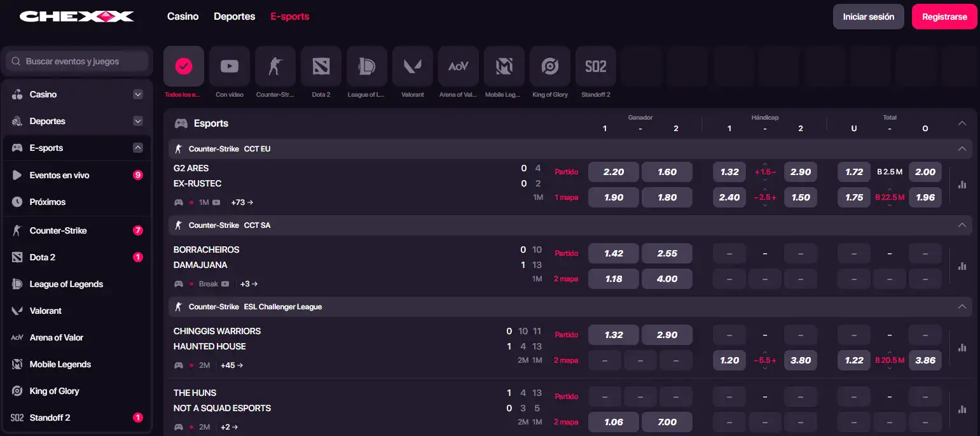Screen dimensions: 980x436
Task: Click Iniciar sesión button
Action: [869, 17]
